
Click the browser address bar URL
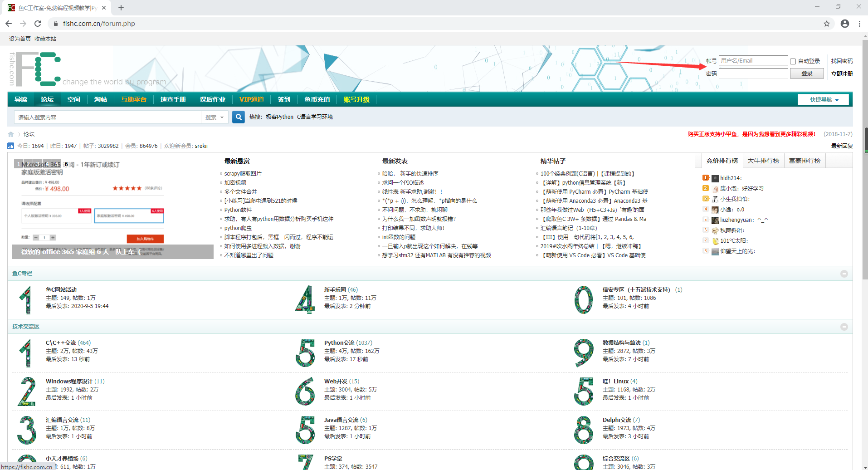tap(99, 24)
